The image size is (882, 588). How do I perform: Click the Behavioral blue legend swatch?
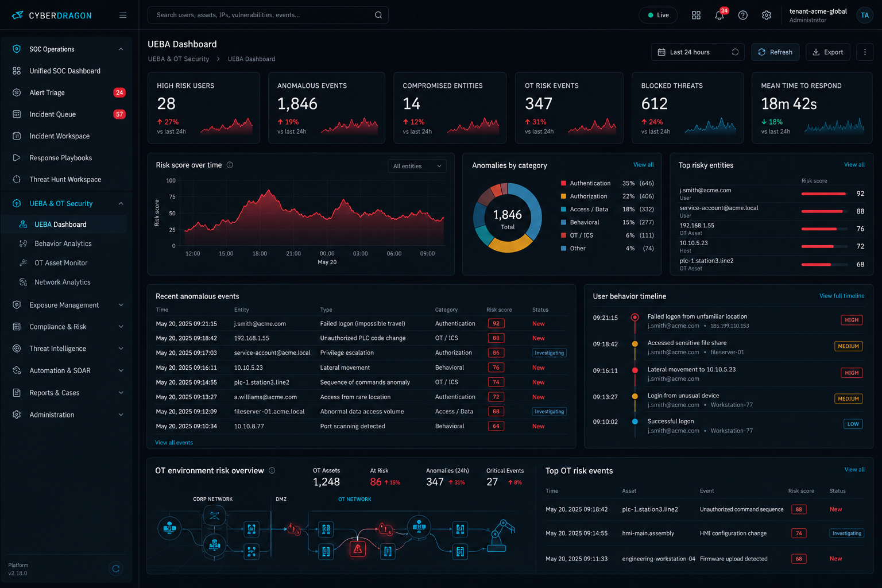pyautogui.click(x=564, y=222)
